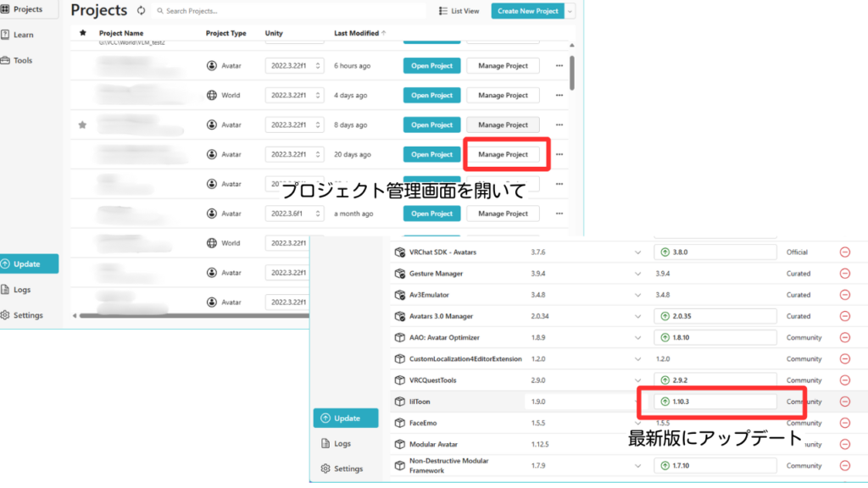Screen dimensions: 868x488
Task: Change Unity version for the 20 days ago project
Action: tap(294, 154)
